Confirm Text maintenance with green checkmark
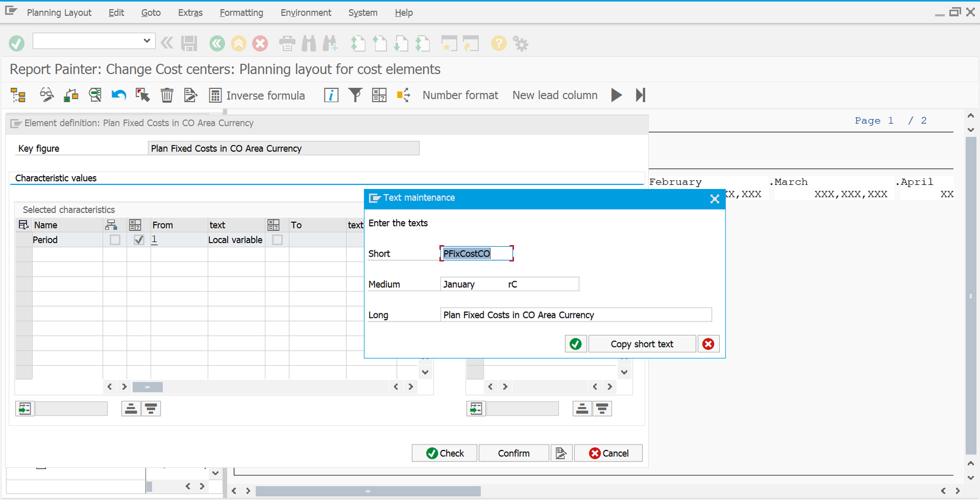The image size is (980, 500). (576, 344)
